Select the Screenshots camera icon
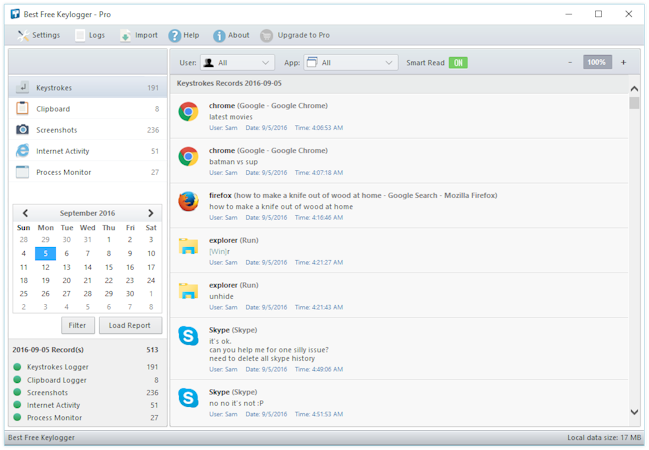 22,130
